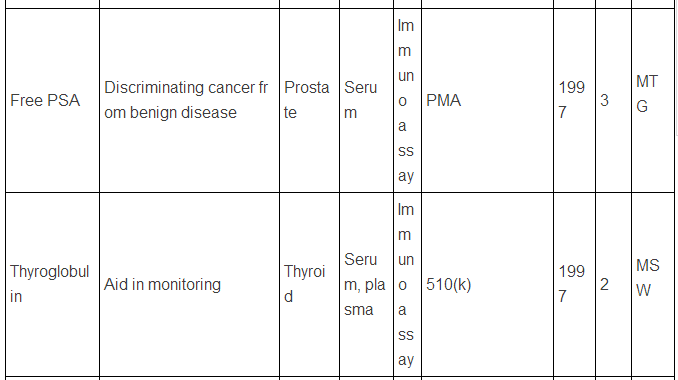Click Immunoassay in the Free PSA row
Viewport: 678px width, 380px height.
click(407, 100)
